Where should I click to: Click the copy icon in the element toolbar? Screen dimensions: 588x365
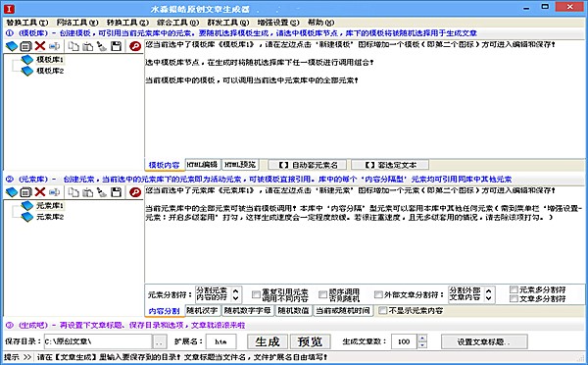point(73,192)
